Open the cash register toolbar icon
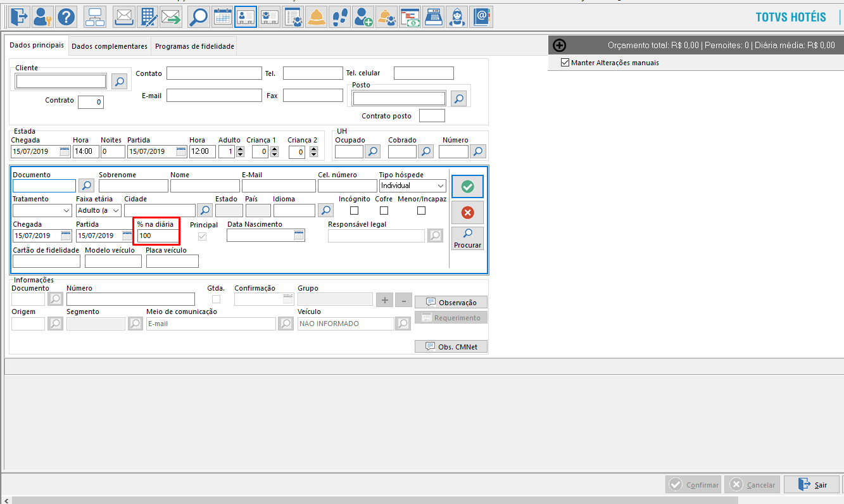 point(434,16)
